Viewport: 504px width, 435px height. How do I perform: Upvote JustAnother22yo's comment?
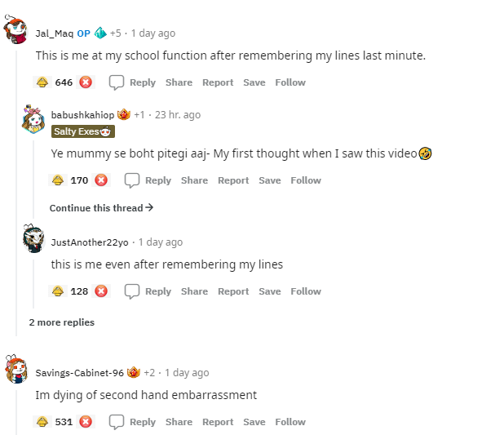58,291
